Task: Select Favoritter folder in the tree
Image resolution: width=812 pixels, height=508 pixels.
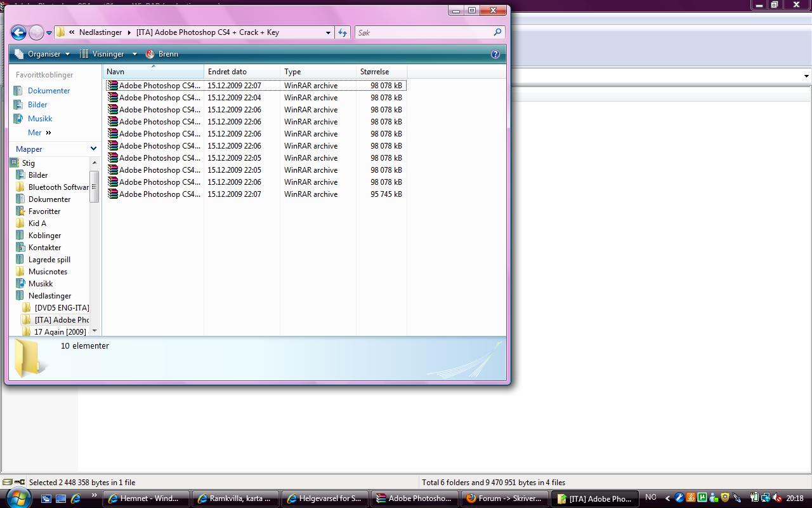Action: (x=44, y=211)
